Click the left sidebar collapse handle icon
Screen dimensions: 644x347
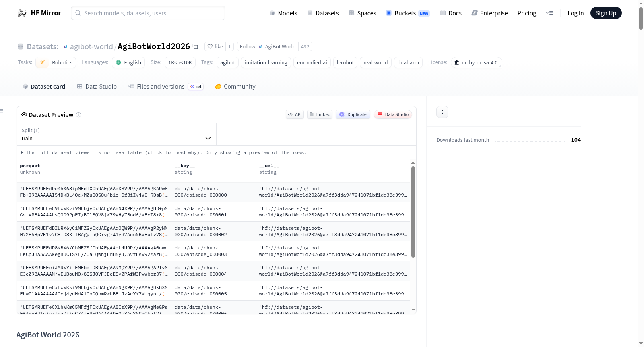point(2,111)
